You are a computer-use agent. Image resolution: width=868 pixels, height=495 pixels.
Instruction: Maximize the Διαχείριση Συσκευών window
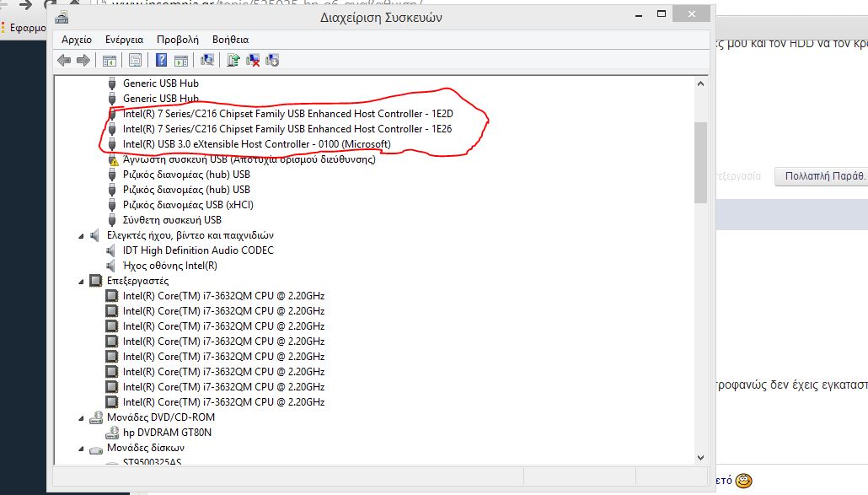662,13
